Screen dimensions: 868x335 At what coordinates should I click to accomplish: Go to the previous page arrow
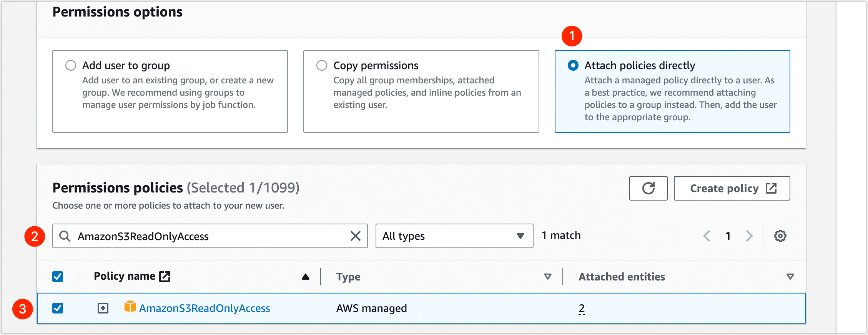707,236
